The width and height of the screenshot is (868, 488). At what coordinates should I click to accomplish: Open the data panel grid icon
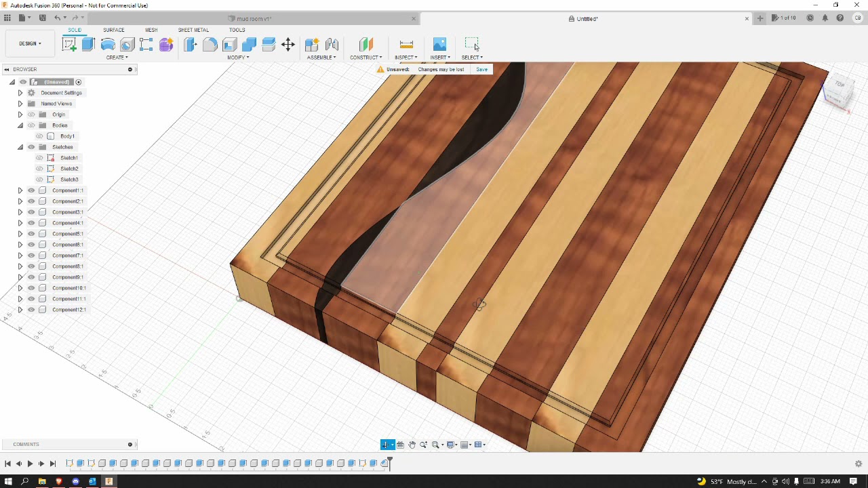click(x=7, y=18)
